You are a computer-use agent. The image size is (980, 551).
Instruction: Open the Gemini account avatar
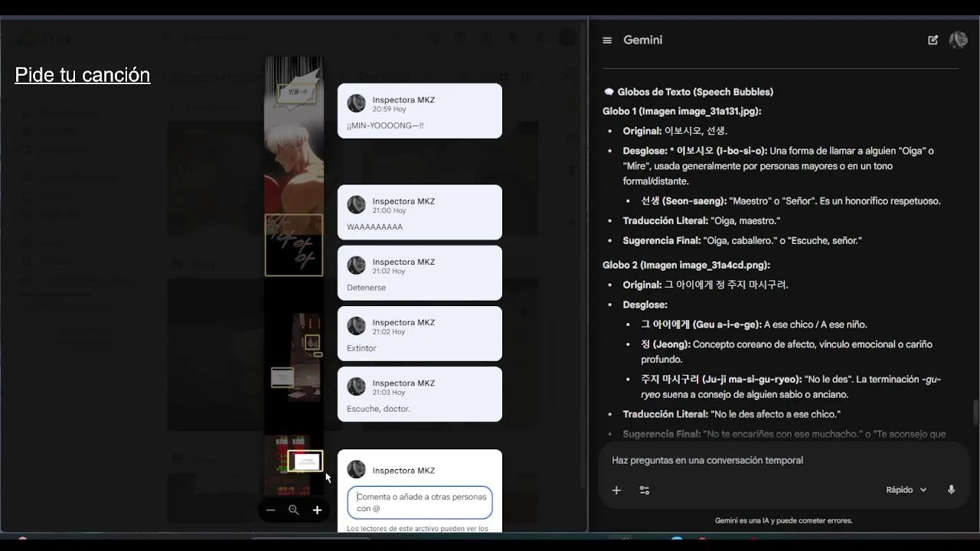(x=958, y=40)
